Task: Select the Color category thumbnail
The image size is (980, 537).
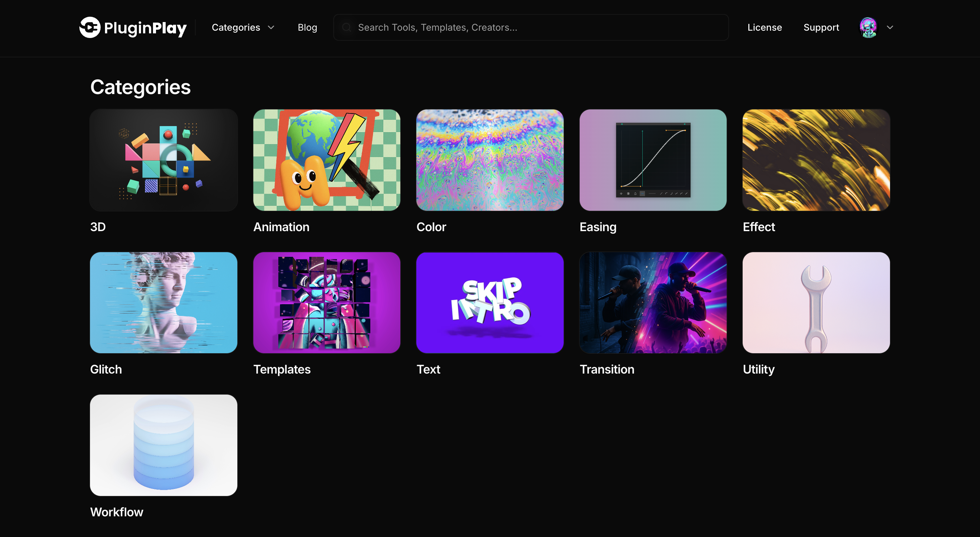Action: pyautogui.click(x=490, y=160)
